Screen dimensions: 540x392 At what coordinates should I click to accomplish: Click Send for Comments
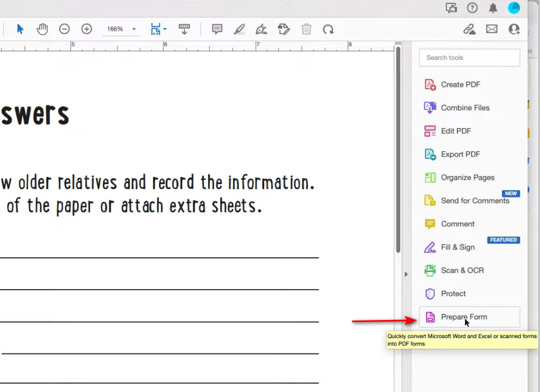pos(474,201)
